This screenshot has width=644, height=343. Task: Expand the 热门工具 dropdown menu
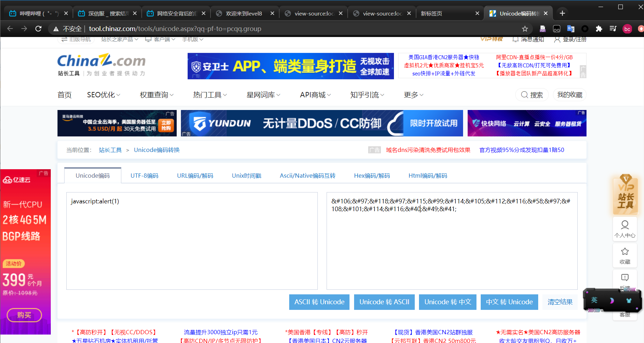pos(210,95)
